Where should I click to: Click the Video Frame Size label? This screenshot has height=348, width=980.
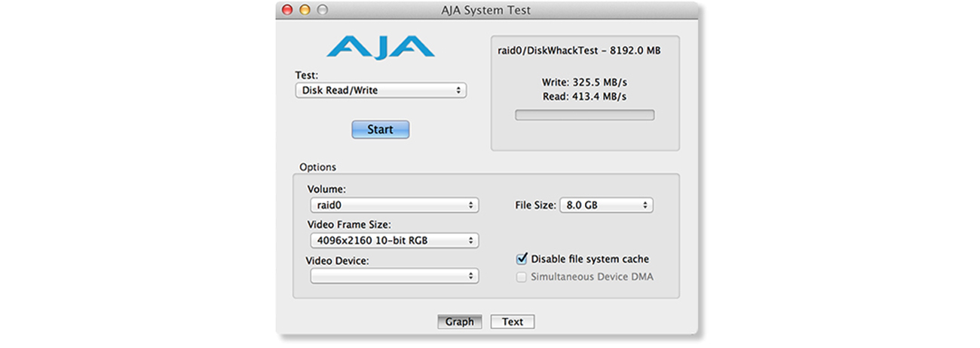(x=349, y=225)
